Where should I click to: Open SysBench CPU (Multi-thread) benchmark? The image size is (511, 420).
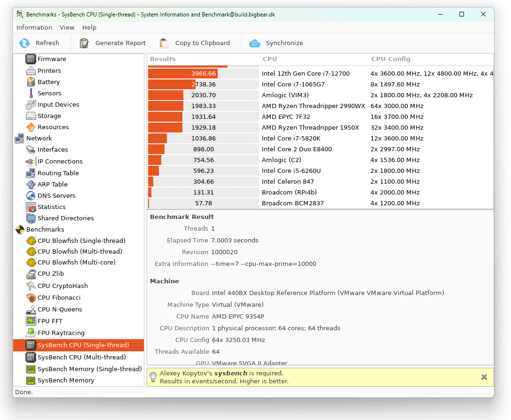pos(81,357)
